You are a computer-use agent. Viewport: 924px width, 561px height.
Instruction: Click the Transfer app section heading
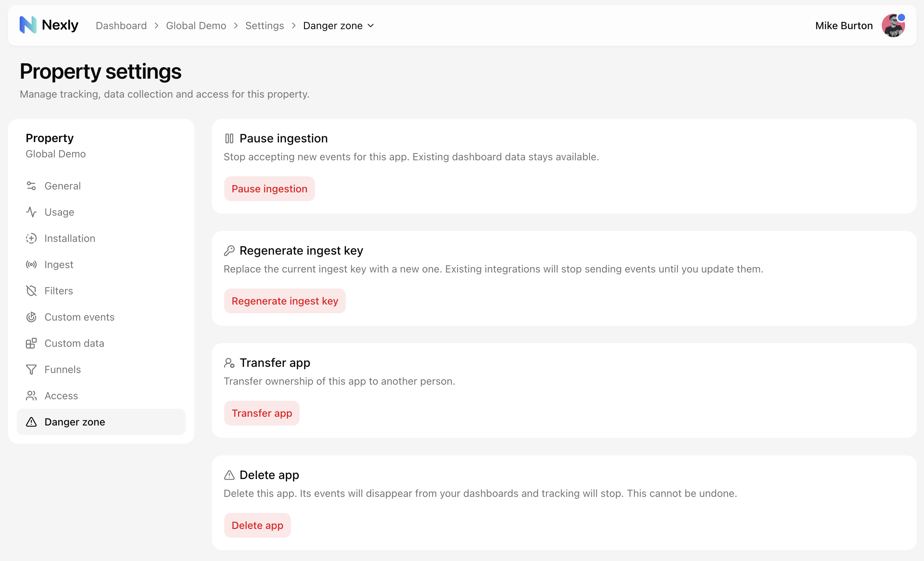[275, 363]
